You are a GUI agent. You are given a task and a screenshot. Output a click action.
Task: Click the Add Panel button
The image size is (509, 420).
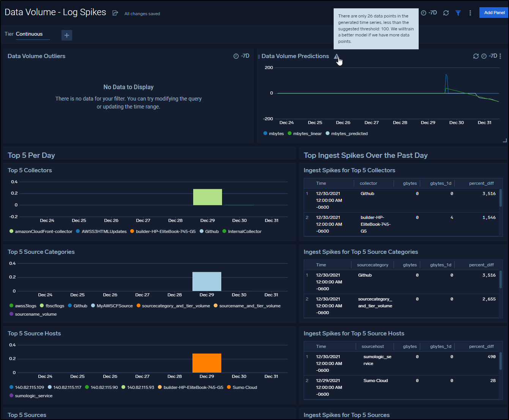pos(494,13)
